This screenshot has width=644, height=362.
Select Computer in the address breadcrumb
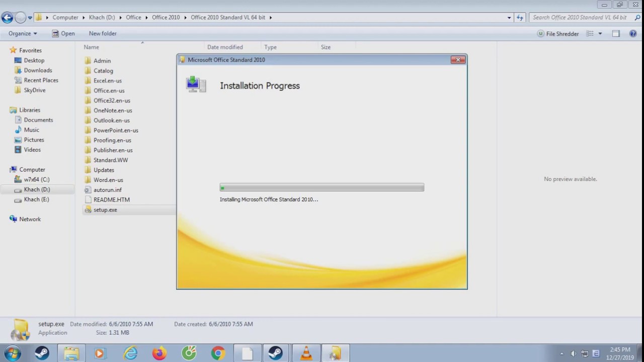(x=65, y=18)
